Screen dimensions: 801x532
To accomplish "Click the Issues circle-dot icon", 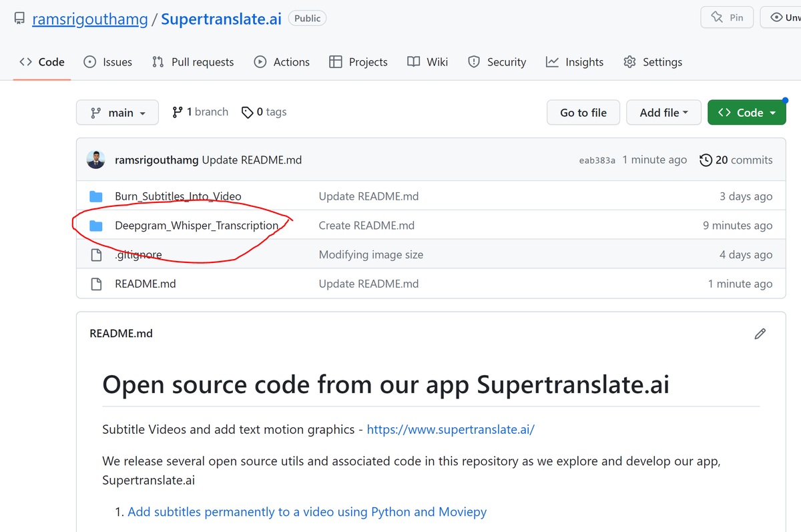I will tap(89, 62).
